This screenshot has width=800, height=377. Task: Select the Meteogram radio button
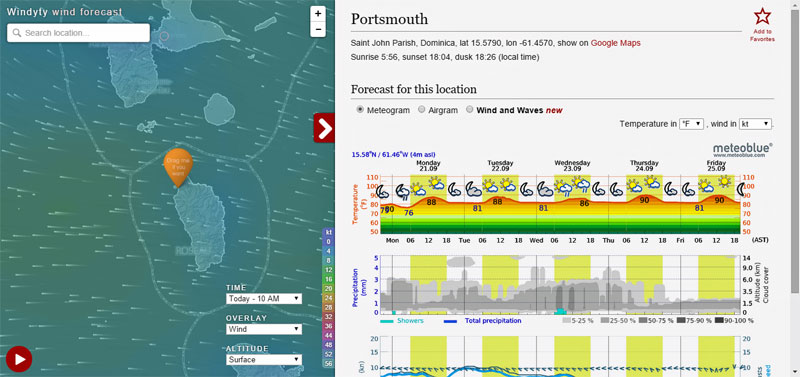tap(360, 110)
